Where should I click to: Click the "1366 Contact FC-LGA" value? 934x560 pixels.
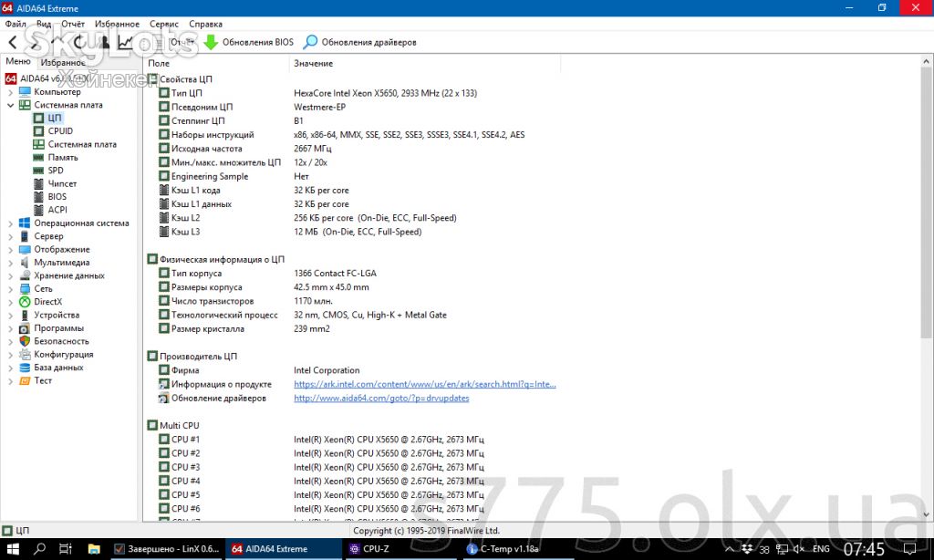pos(335,274)
